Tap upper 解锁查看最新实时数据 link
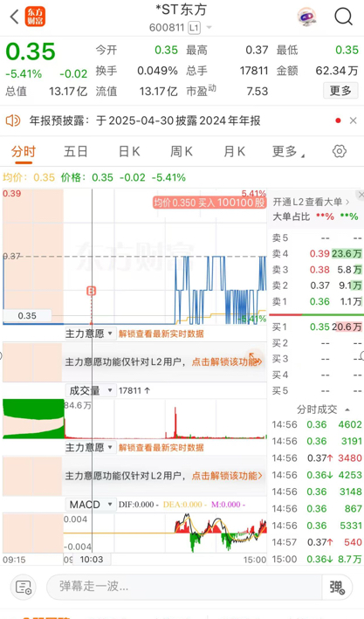Image resolution: width=364 pixels, height=619 pixels. 161,334
